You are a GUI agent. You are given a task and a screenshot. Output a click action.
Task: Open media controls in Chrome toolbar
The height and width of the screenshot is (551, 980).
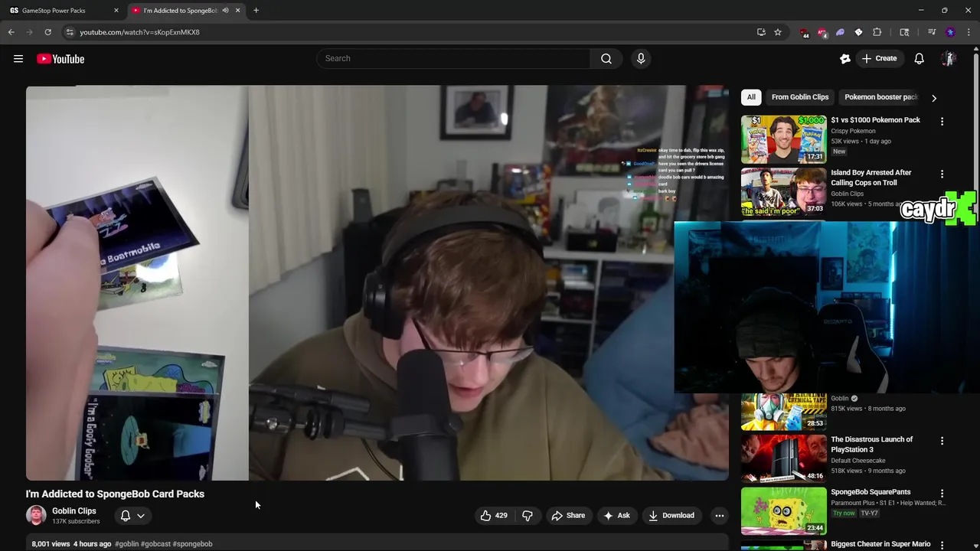[932, 32]
